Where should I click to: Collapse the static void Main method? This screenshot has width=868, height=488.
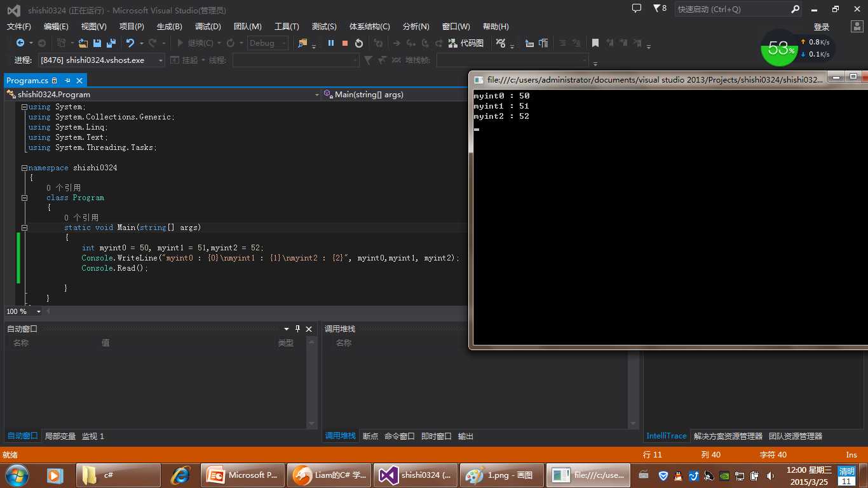[x=24, y=227]
